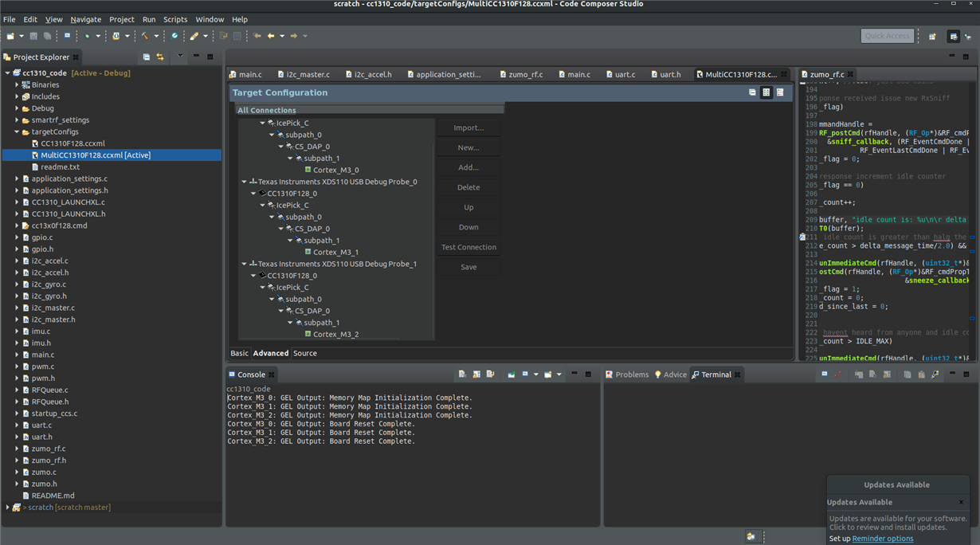Viewport: 980px width, 545px height.
Task: Toggle Link with Editor in Project Explorer
Action: (x=160, y=57)
